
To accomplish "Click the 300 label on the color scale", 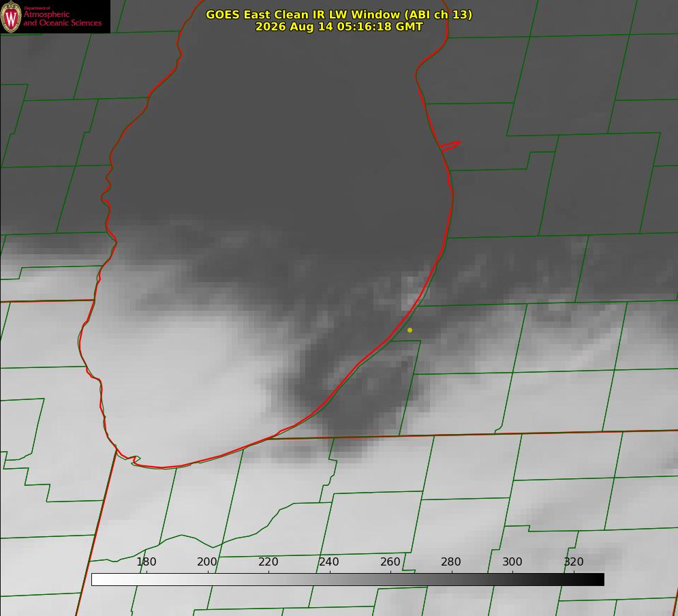I will pyautogui.click(x=512, y=561).
